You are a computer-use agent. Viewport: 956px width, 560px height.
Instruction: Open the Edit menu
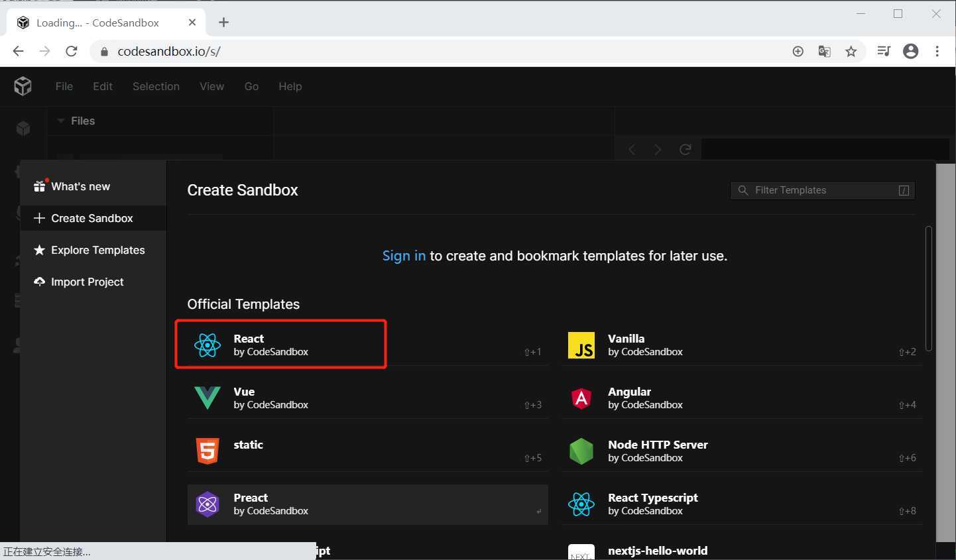tap(103, 86)
